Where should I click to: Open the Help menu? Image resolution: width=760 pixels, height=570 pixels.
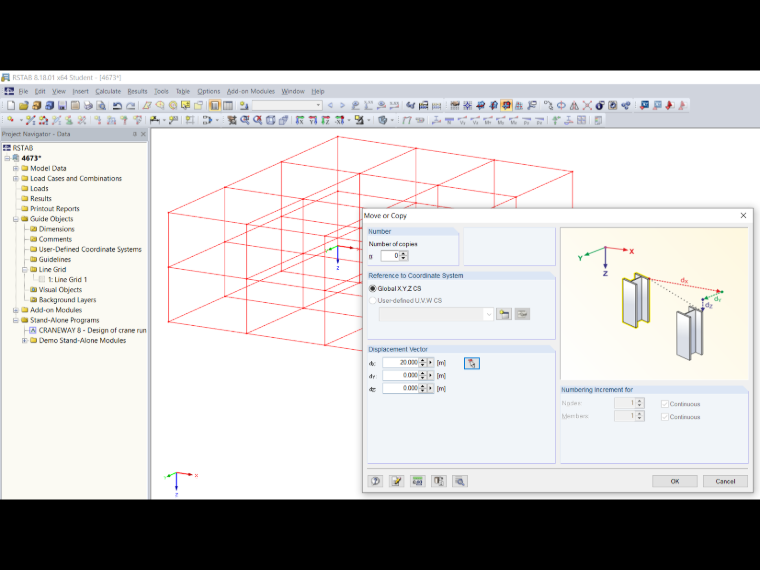[318, 91]
